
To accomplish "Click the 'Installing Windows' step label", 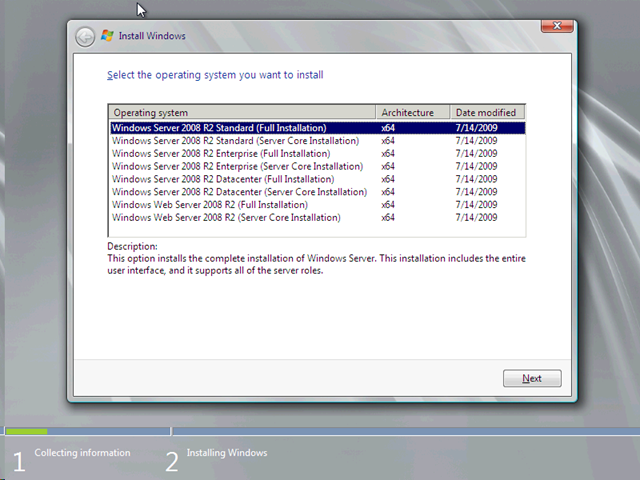I will coord(227,453).
